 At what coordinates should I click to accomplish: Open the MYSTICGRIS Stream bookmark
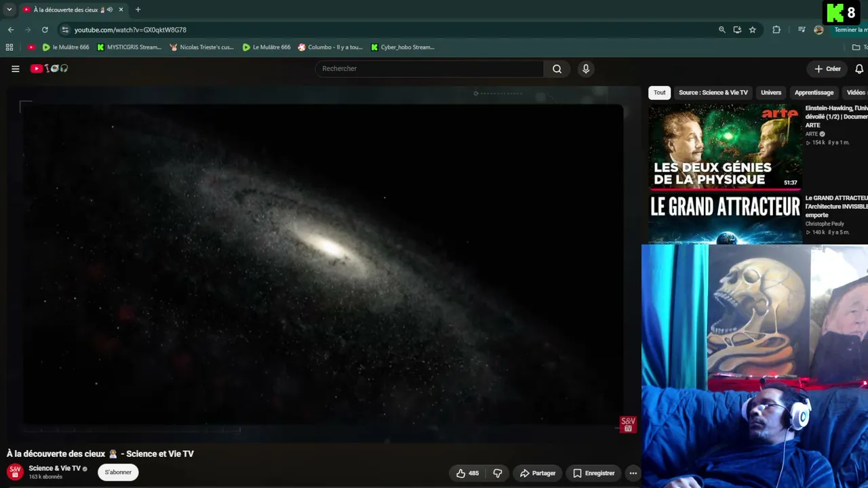[129, 47]
